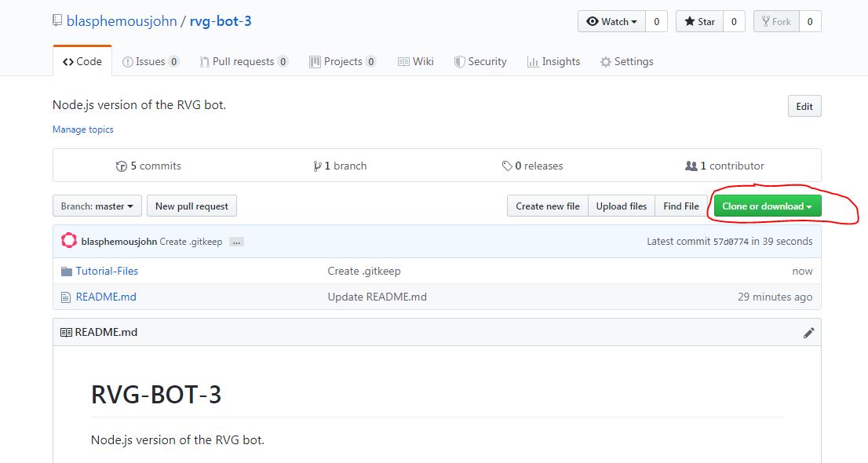Image resolution: width=868 pixels, height=463 pixels.
Task: Open the Pull requests tab
Action: click(243, 61)
